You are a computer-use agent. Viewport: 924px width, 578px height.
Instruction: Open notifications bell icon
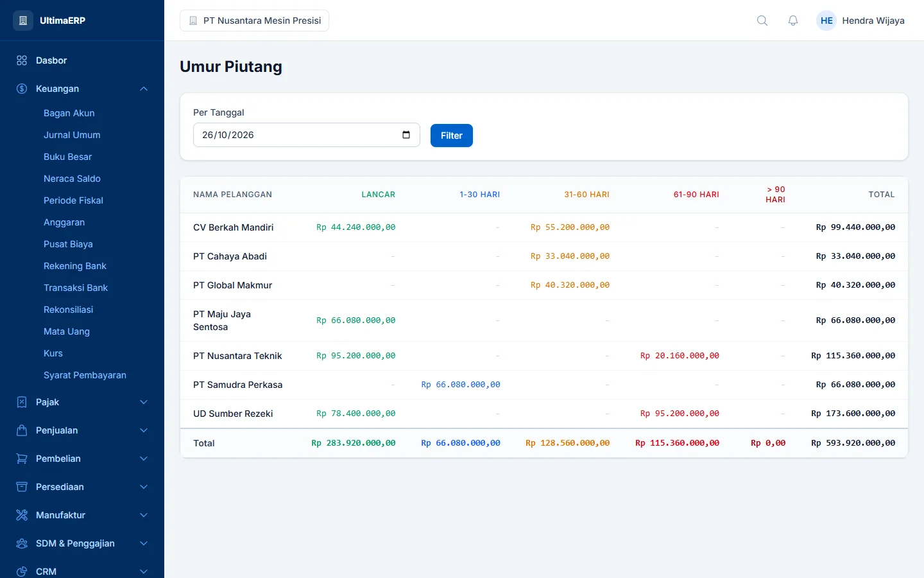click(x=793, y=21)
